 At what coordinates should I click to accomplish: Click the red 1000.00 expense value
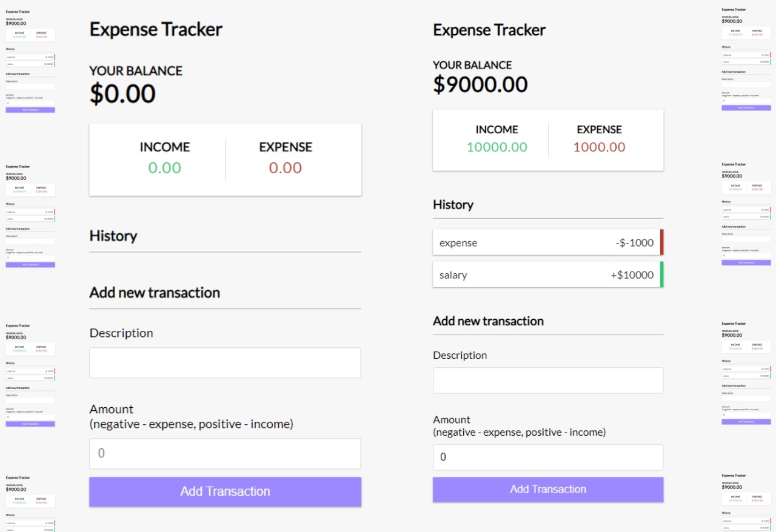coord(599,147)
